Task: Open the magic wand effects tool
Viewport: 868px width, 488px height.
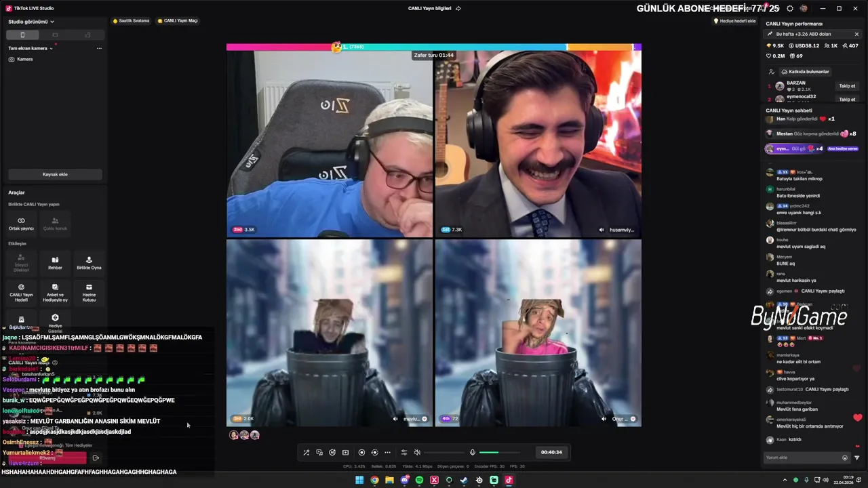Action: click(x=306, y=452)
